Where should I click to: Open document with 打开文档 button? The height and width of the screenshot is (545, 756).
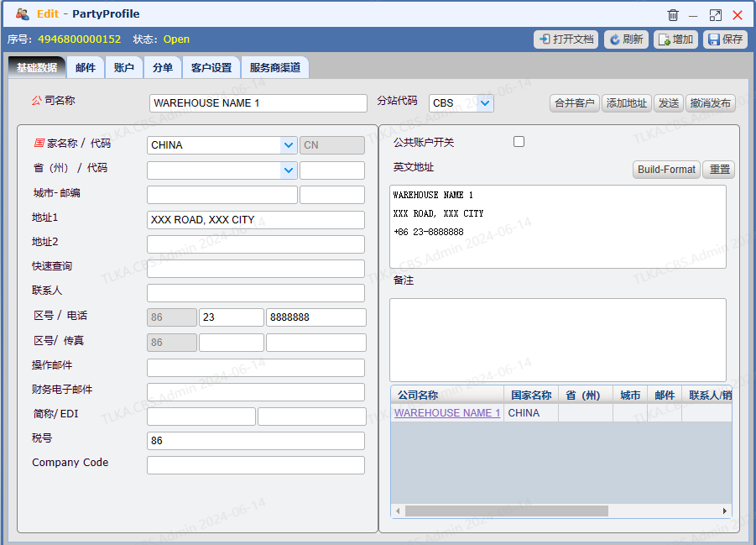click(x=566, y=39)
